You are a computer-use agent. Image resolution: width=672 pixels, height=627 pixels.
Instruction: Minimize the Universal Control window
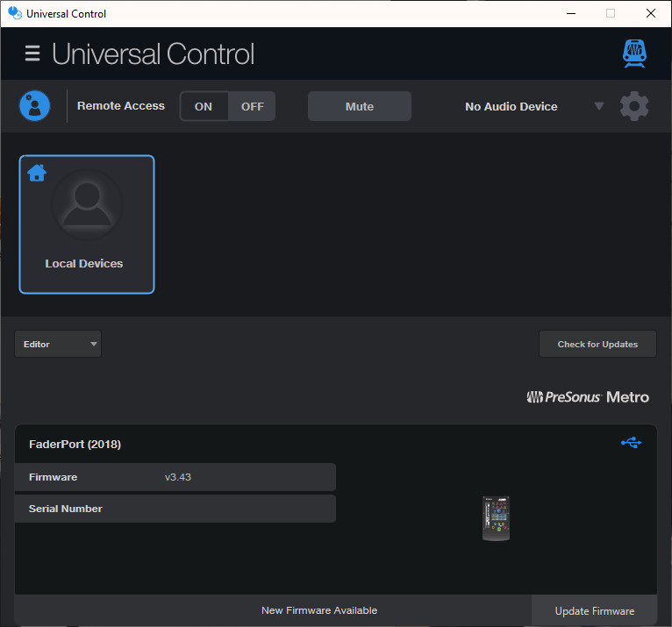coord(571,13)
